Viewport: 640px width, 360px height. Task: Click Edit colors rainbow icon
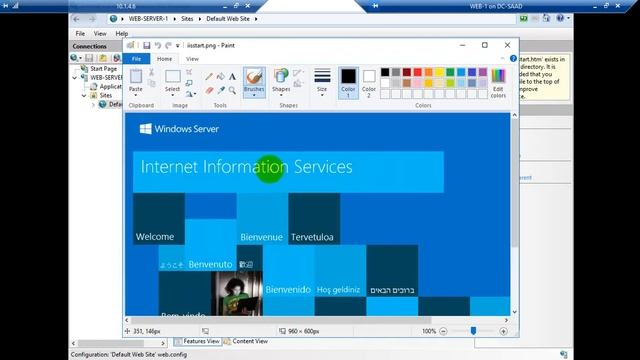pos(498,76)
